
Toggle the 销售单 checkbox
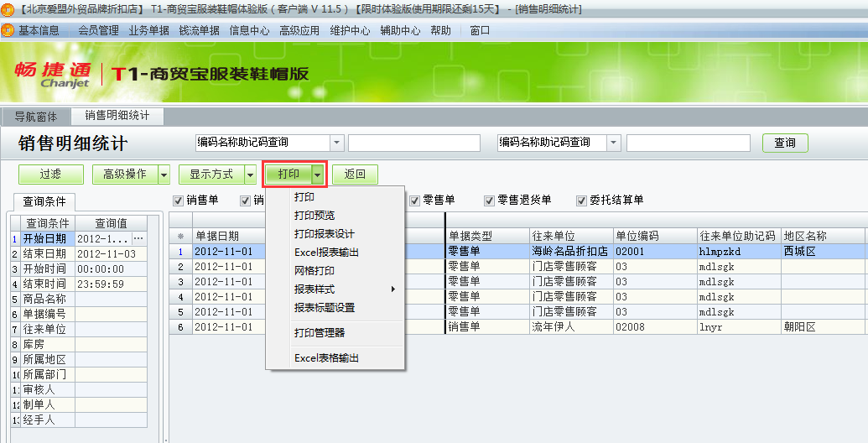click(x=179, y=201)
